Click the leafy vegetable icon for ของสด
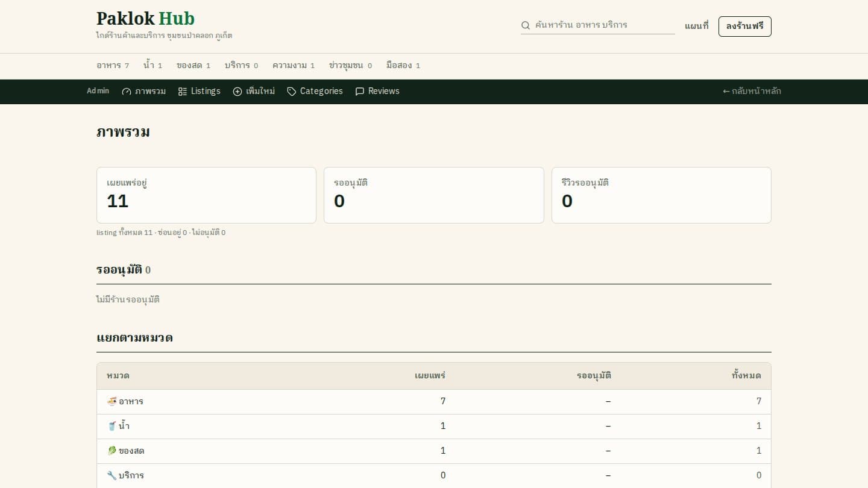The image size is (868, 488). tap(112, 451)
